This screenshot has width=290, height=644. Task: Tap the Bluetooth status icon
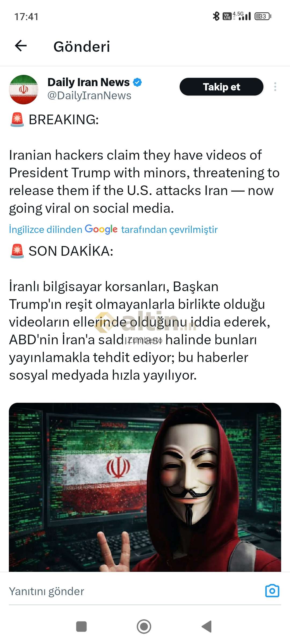coord(216,16)
